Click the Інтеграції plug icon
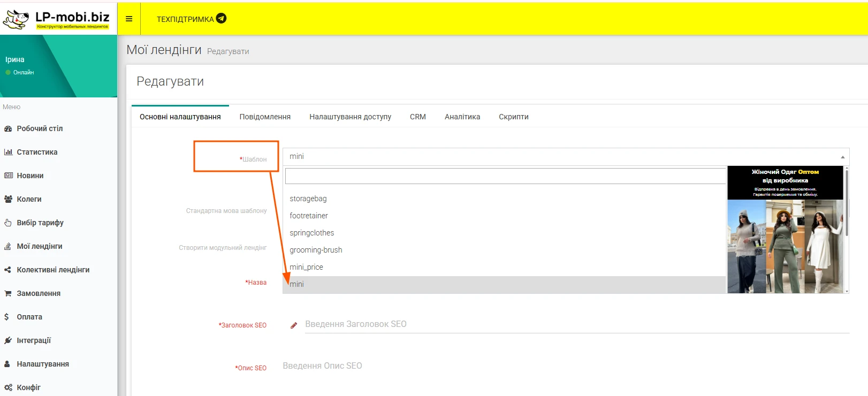Viewport: 868px width, 396px height. point(8,340)
